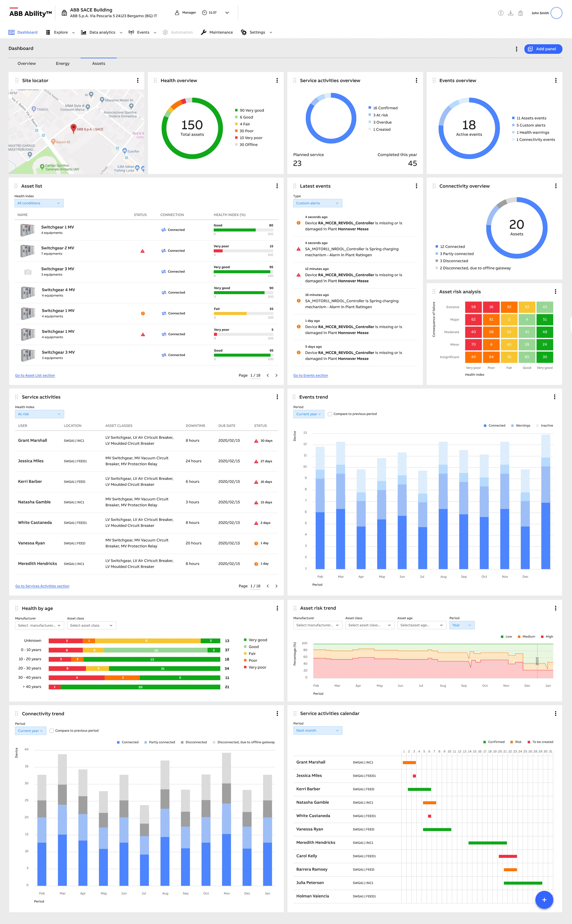Open Go to Events section link
Screen dimensions: 572x924
(x=311, y=375)
